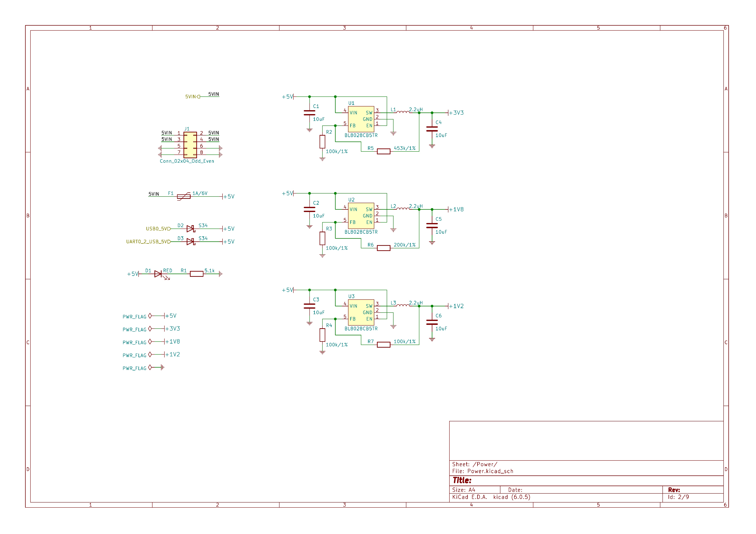Select the D2 S34 Schottky diode
Screen dimensions: 756x534
pos(191,229)
